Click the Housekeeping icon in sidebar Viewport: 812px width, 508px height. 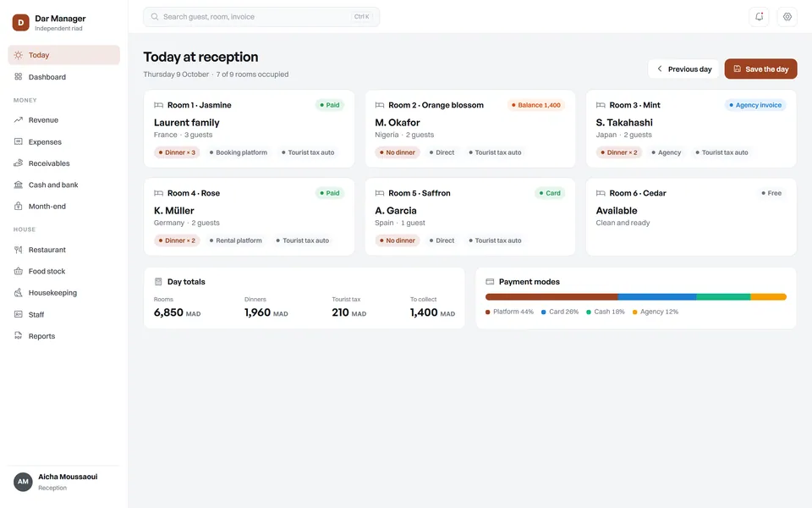pos(18,292)
